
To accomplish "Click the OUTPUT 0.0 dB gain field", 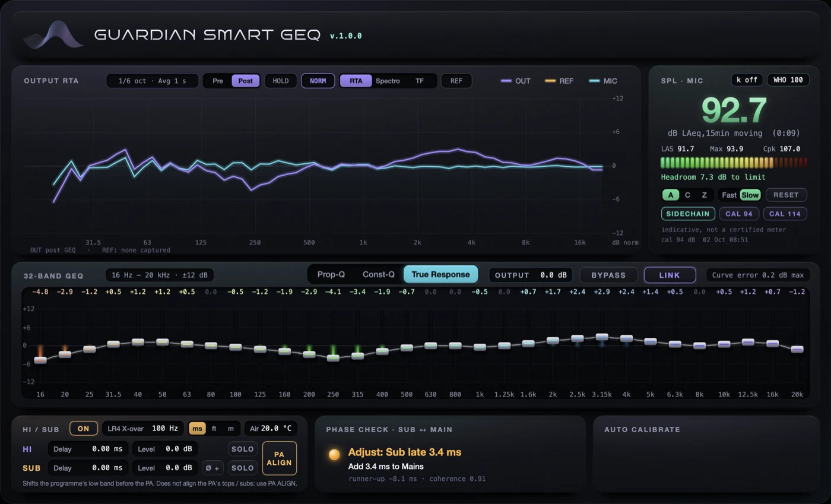I will coord(531,275).
